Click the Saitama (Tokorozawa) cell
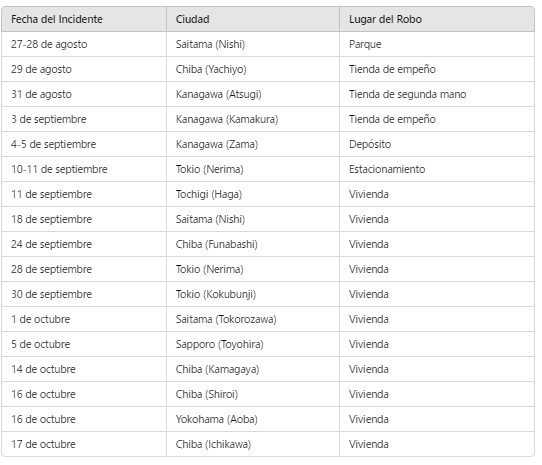Image resolution: width=542 pixels, height=465 pixels. click(x=253, y=319)
